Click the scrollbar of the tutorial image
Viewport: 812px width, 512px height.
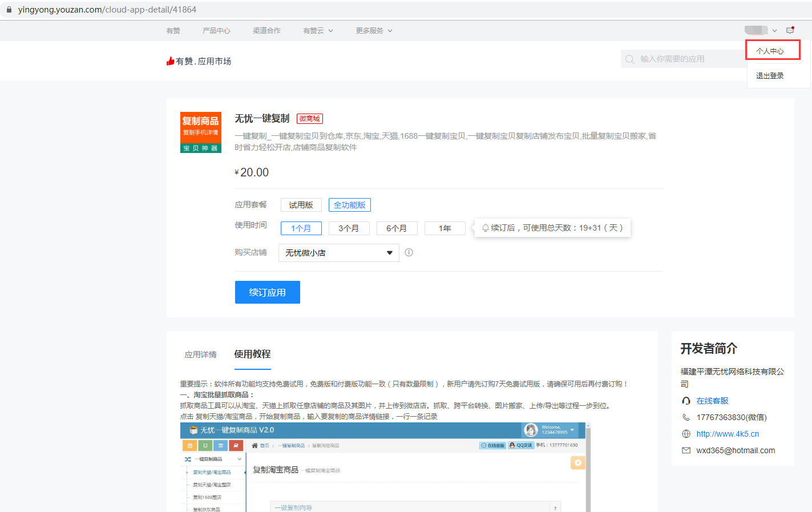coord(588,467)
